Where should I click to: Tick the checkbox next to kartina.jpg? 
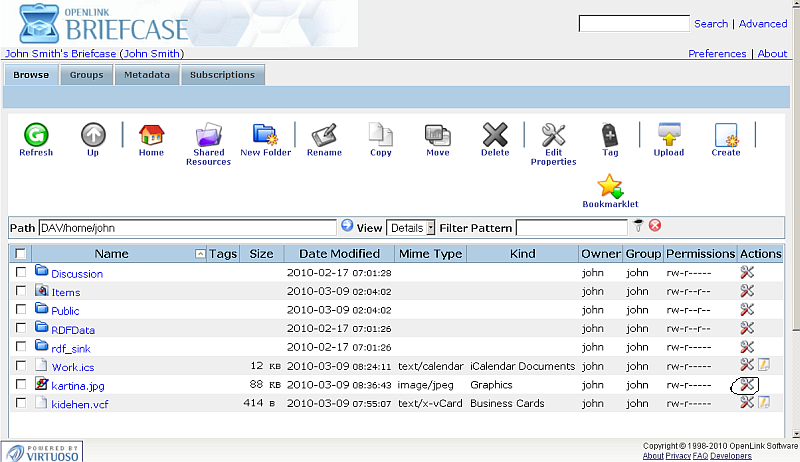[x=21, y=384]
